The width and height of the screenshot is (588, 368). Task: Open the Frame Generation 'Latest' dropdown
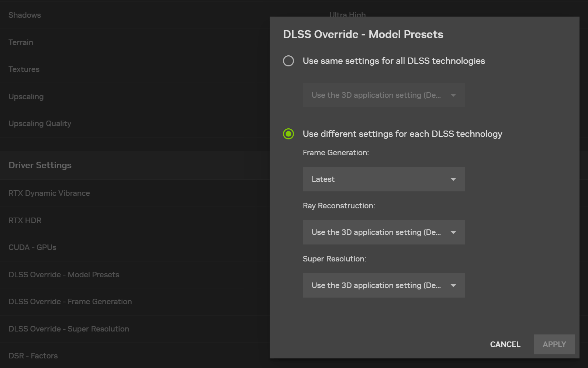pos(384,179)
